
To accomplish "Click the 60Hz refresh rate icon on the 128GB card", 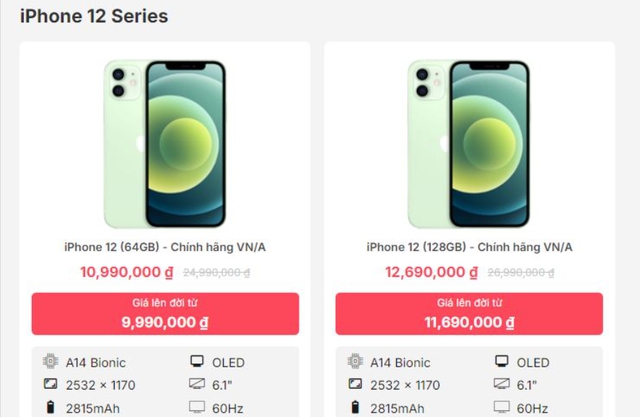I will tap(501, 407).
